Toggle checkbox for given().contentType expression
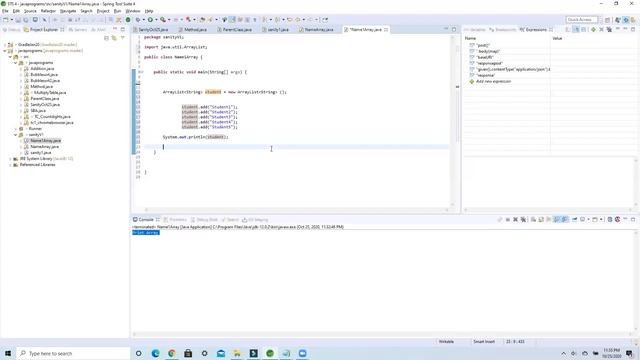640x360 pixels. tap(472, 69)
